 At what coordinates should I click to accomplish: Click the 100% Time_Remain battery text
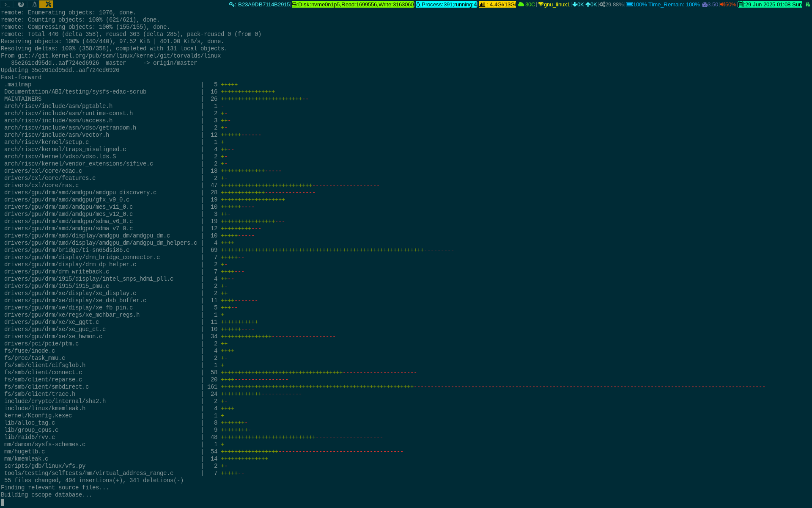(666, 4)
